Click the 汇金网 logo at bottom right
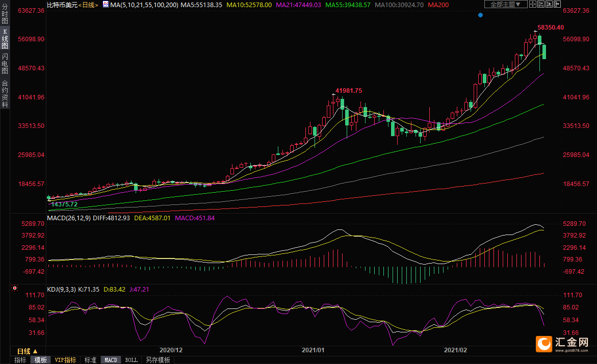The width and height of the screenshot is (597, 364). 562,344
